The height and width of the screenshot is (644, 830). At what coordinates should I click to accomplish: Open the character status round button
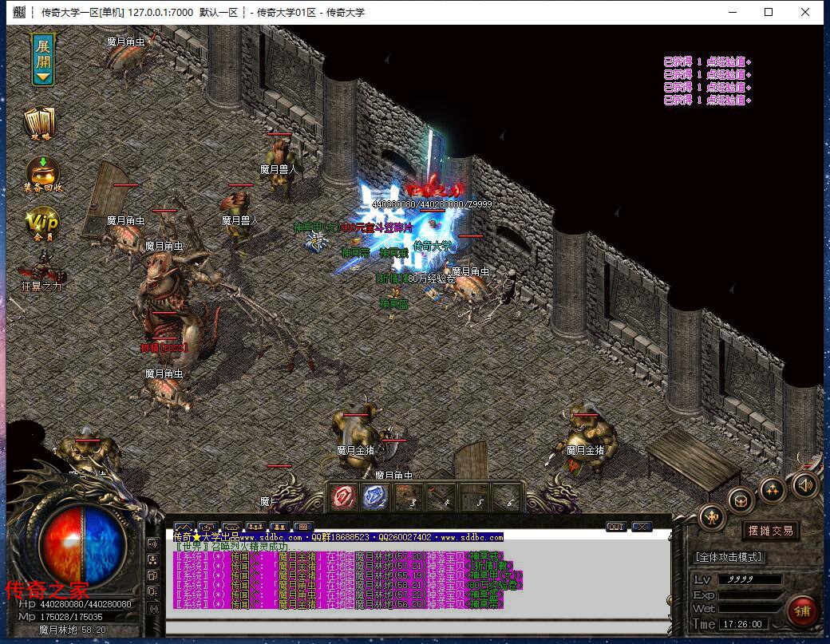(x=712, y=517)
